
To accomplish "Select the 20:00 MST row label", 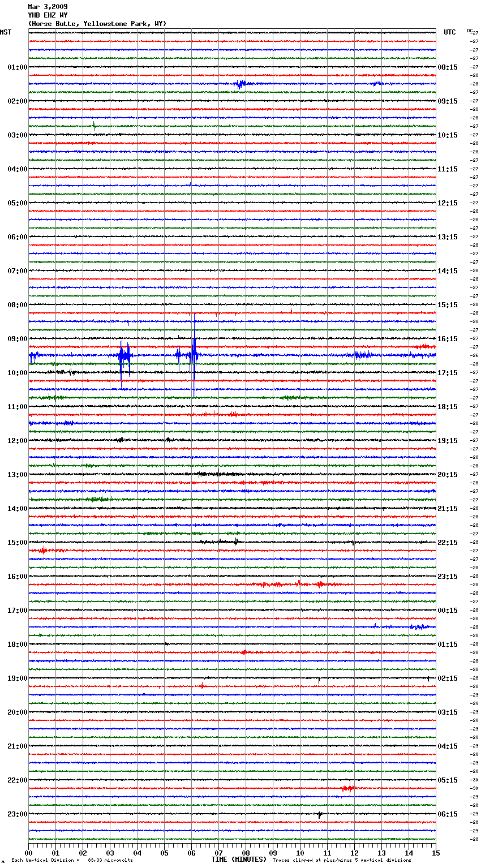I will pos(18,712).
